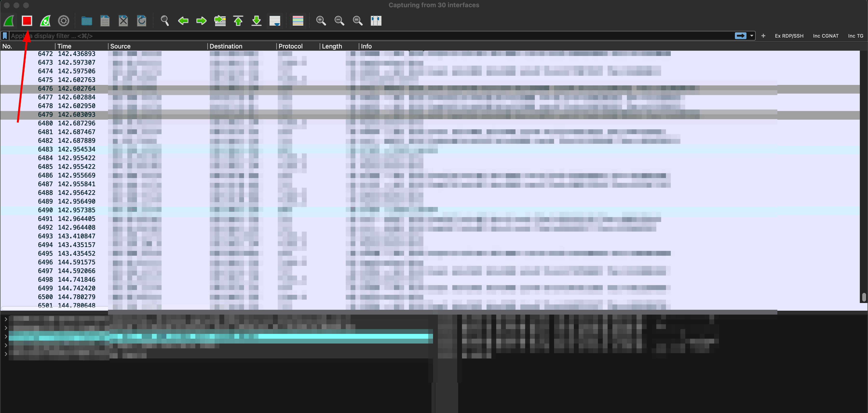Go to specified packet icon
Screen dimensions: 868x413
tap(220, 21)
